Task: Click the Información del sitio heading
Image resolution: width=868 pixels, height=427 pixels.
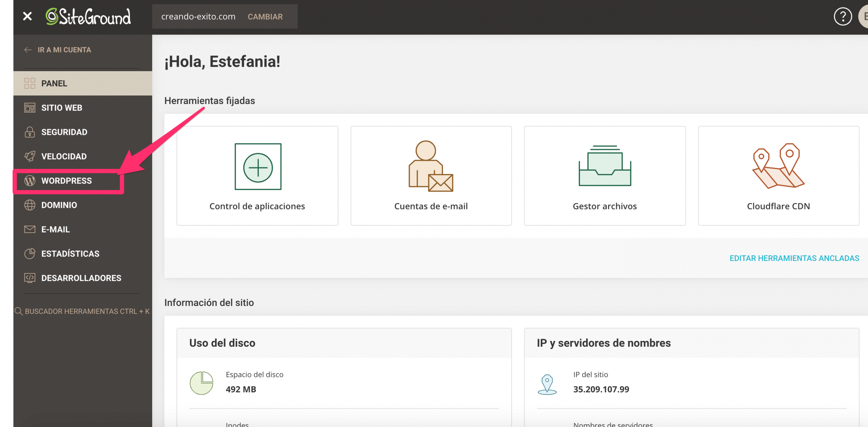Action: click(x=209, y=303)
